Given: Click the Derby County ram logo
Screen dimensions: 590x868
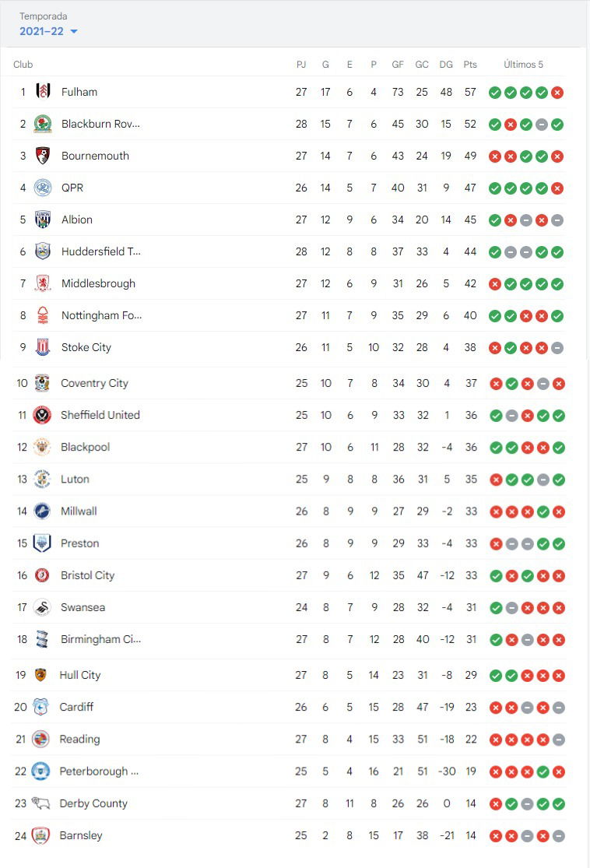Looking at the screenshot, I should [41, 803].
